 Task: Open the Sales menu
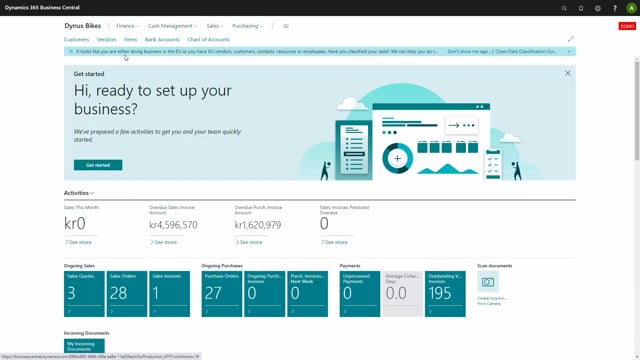215,26
